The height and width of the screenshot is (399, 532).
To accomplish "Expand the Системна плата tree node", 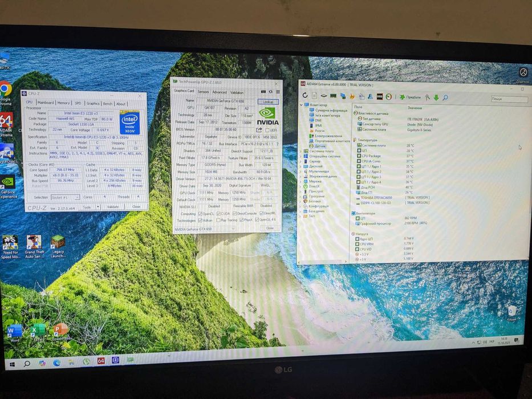I will (x=300, y=151).
